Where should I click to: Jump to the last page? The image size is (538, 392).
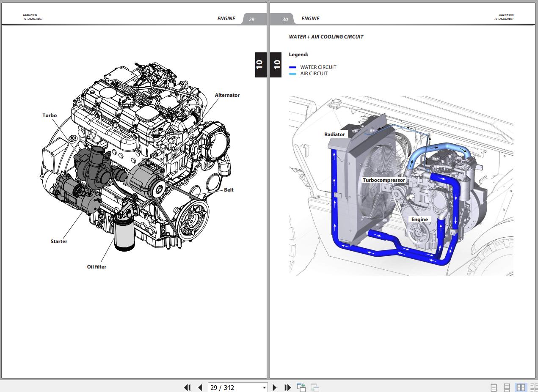tap(287, 387)
